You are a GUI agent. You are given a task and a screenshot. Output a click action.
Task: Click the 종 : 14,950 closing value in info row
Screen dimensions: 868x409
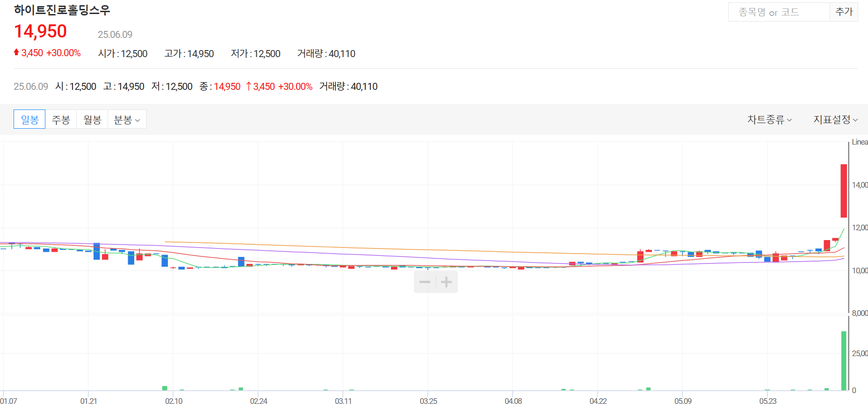tap(220, 87)
